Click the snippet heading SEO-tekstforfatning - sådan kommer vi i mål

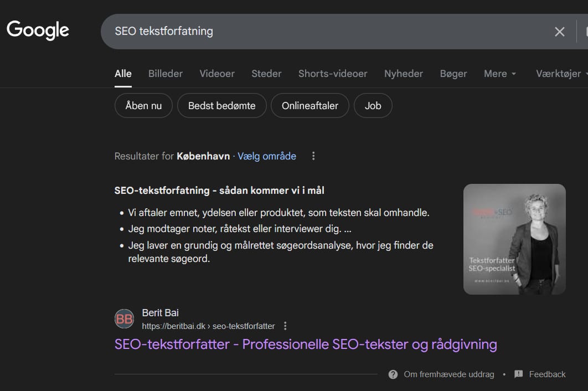pyautogui.click(x=219, y=191)
